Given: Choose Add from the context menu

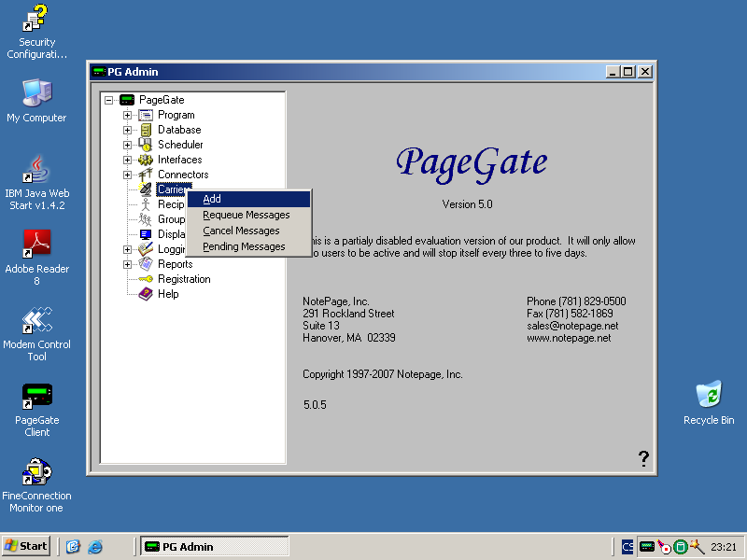Looking at the screenshot, I should 248,199.
